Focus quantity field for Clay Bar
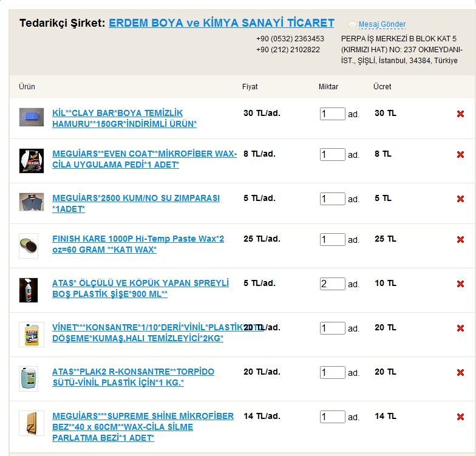Screen dimensions: 476x456 click(x=332, y=114)
